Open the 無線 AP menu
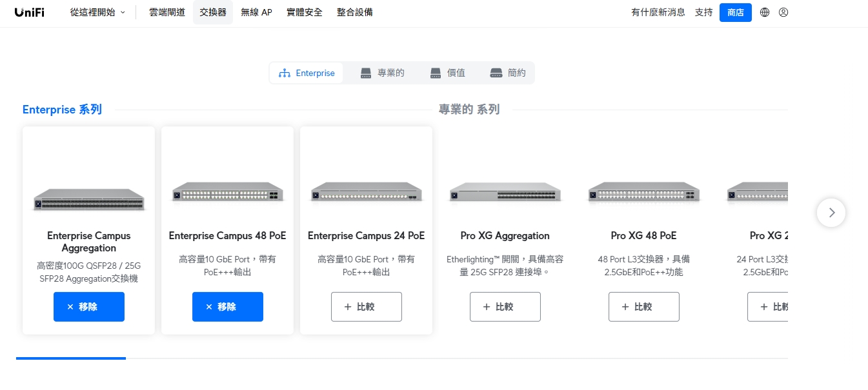 point(256,12)
